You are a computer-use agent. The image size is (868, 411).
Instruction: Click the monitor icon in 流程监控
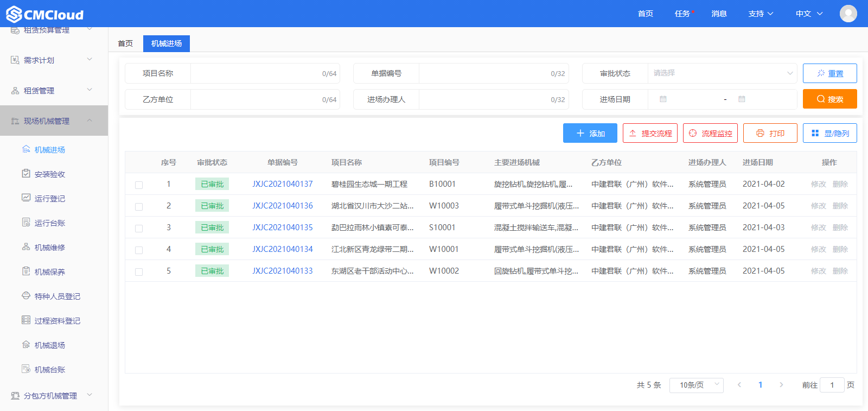click(693, 133)
